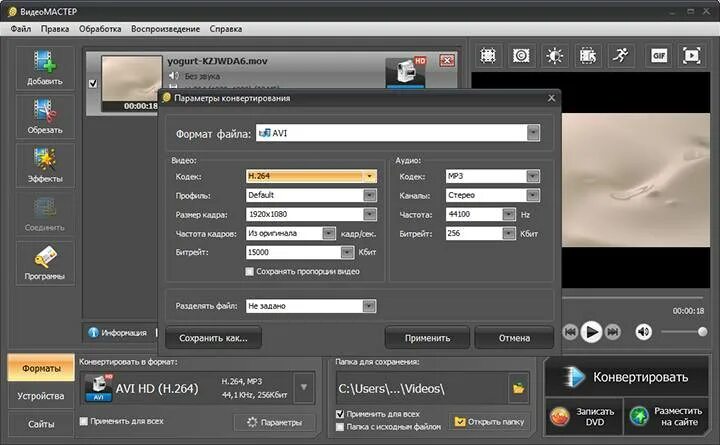The height and width of the screenshot is (445, 720).
Task: Click the Информация info icon
Action: (x=94, y=332)
